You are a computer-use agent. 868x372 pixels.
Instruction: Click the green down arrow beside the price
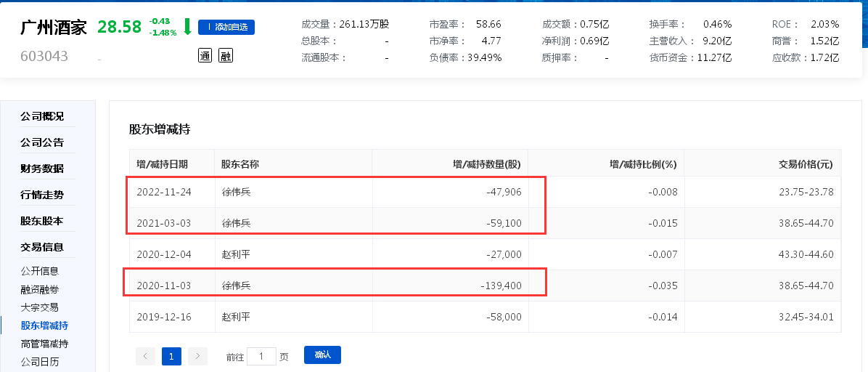pyautogui.click(x=187, y=27)
